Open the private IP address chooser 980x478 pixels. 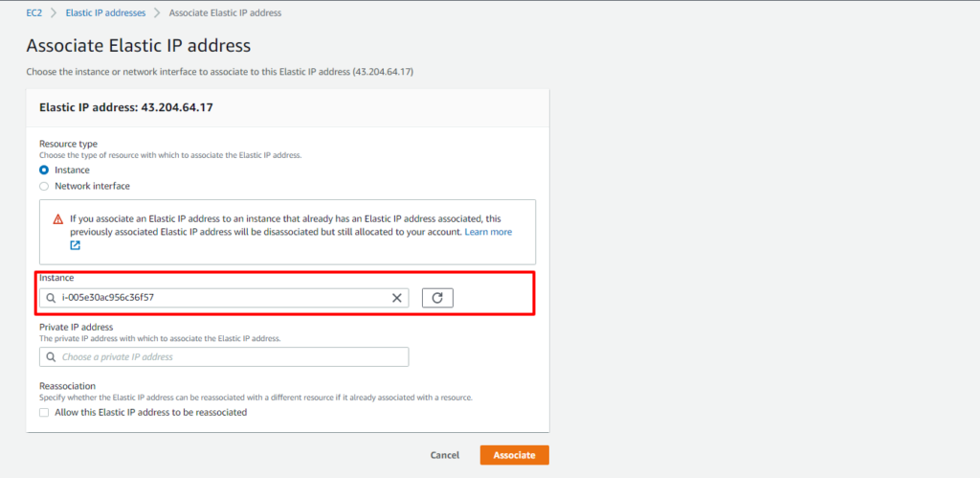tap(224, 356)
